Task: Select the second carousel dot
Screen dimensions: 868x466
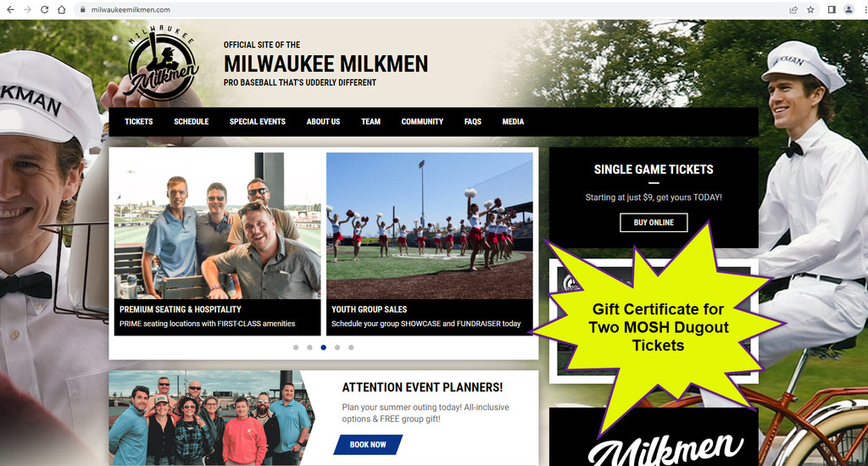Action: 309,347
